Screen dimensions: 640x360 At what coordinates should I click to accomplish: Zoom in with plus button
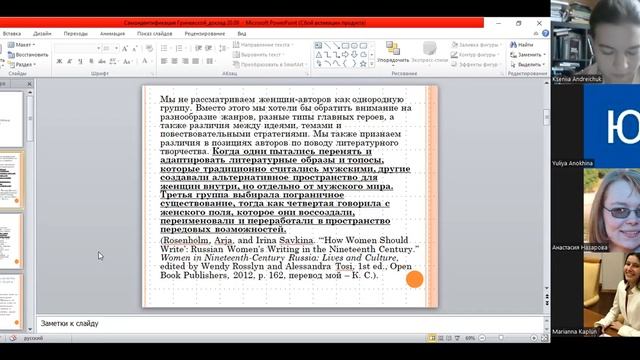coord(533,338)
